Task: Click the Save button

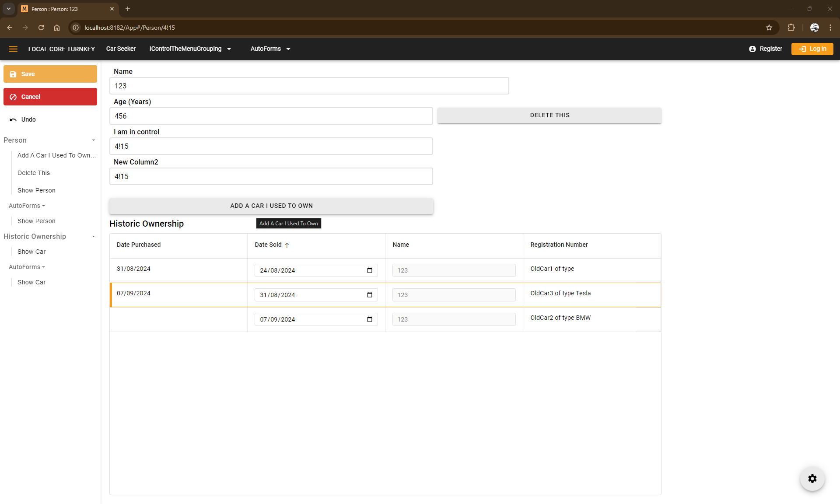Action: click(50, 74)
